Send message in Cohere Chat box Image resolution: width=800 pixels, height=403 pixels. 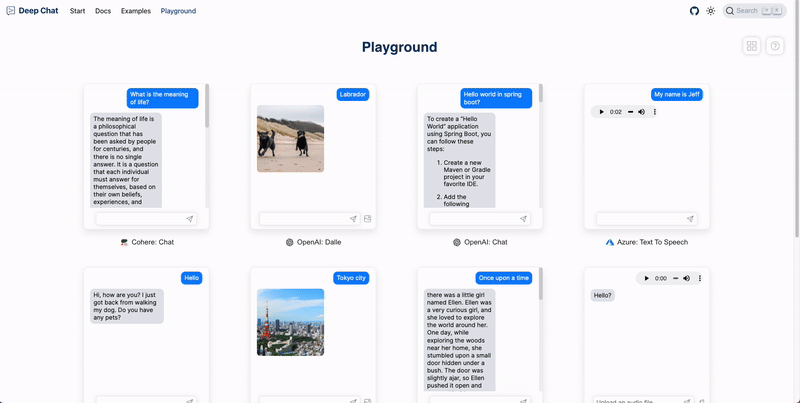click(190, 218)
